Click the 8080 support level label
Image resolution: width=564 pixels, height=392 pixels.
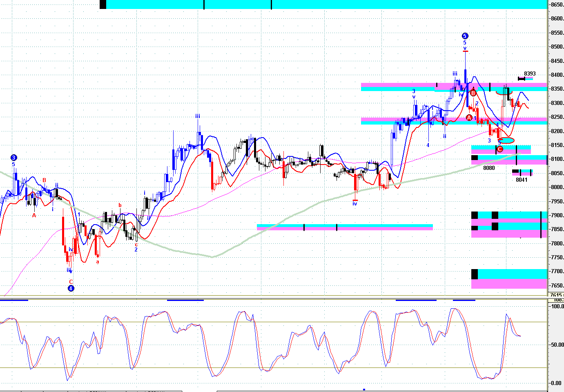[x=489, y=168]
